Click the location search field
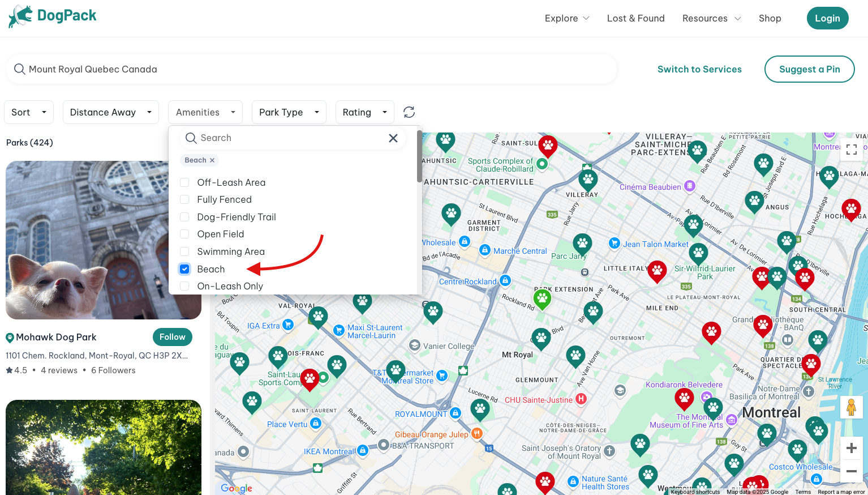This screenshot has height=495, width=868. 311,69
